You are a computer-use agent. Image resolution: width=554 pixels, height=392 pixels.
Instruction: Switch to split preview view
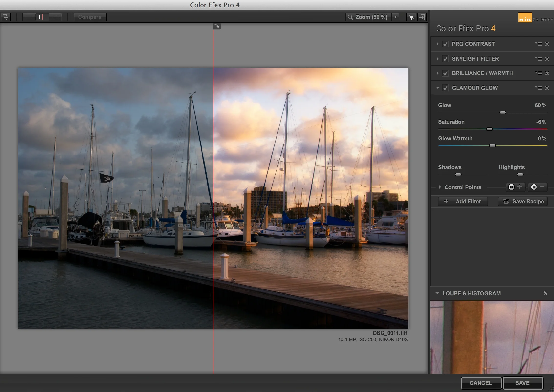tap(42, 17)
